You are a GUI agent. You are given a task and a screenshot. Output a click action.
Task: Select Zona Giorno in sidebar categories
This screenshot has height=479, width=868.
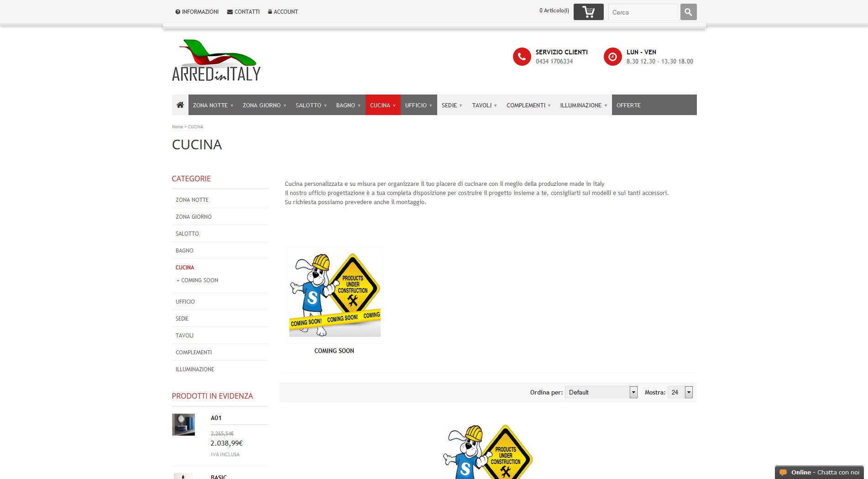[193, 217]
